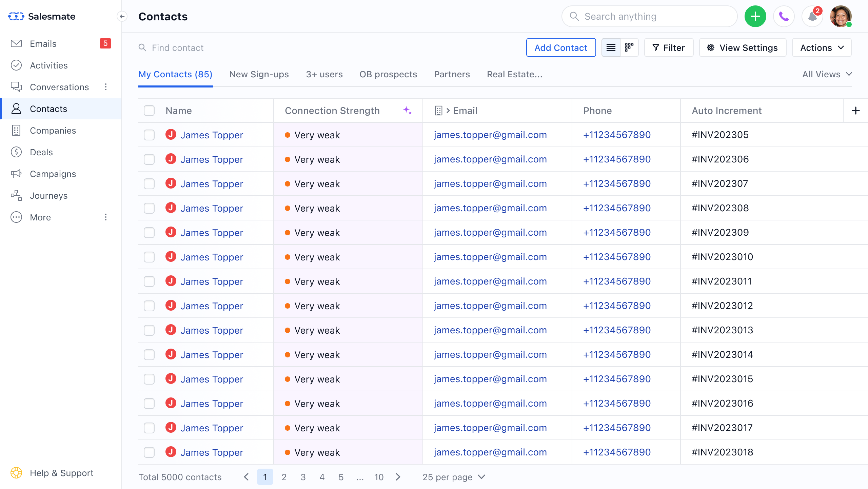
Task: Open the All Views dropdown
Action: (x=827, y=74)
